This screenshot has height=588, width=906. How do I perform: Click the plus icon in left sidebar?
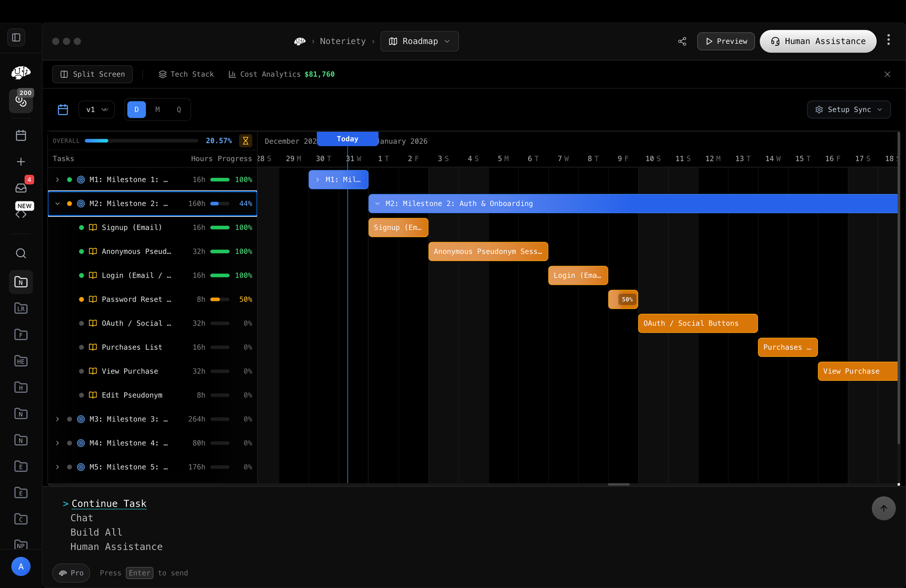tap(21, 162)
